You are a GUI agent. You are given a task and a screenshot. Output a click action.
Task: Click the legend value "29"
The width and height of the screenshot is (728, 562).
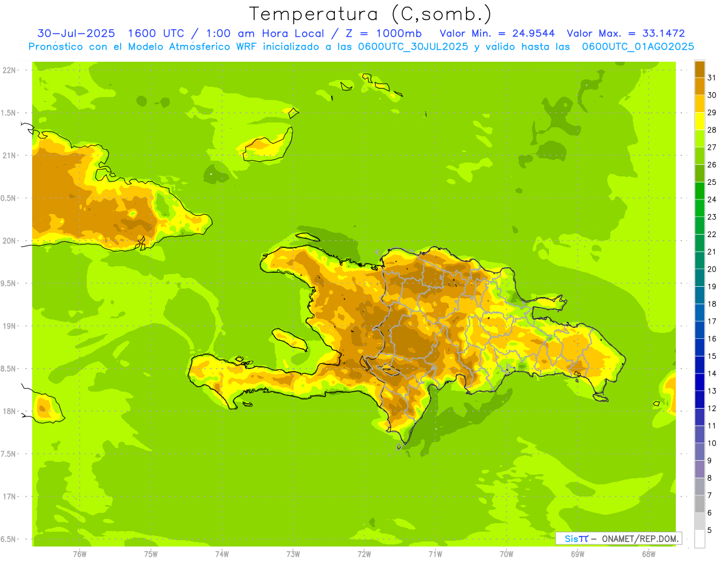[712, 112]
